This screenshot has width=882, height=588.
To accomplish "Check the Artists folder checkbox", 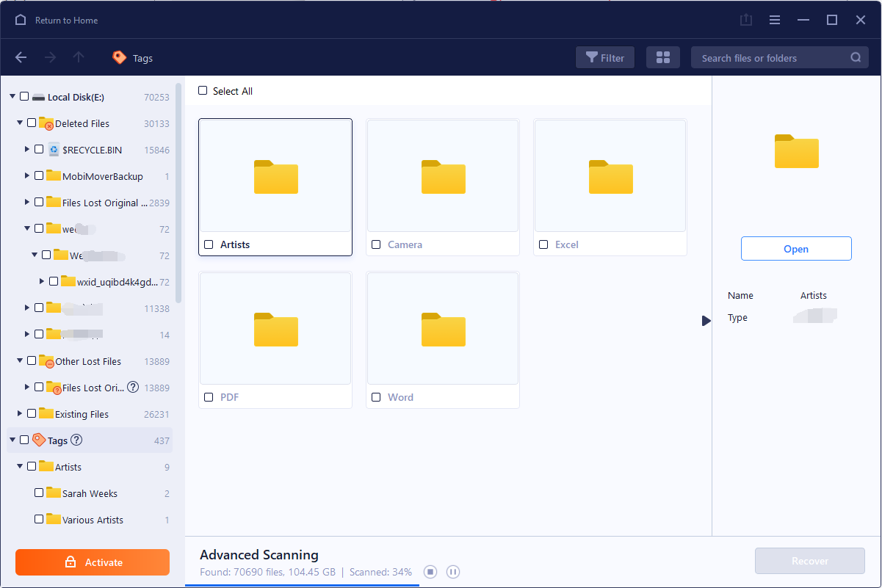I will [208, 244].
